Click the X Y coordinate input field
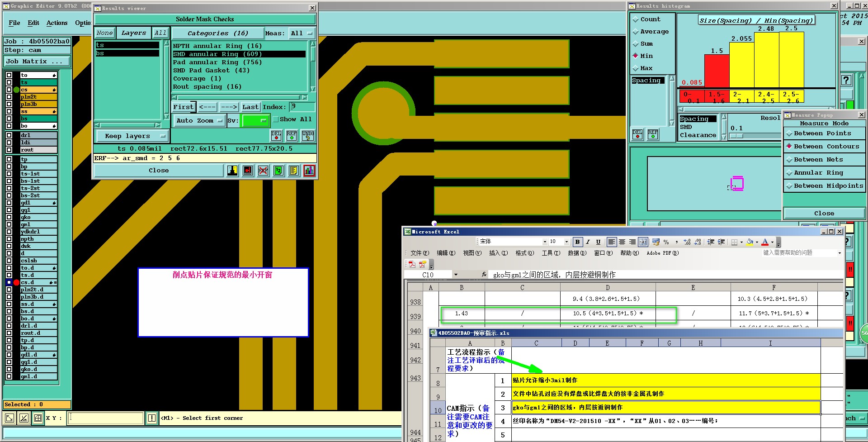 point(106,418)
